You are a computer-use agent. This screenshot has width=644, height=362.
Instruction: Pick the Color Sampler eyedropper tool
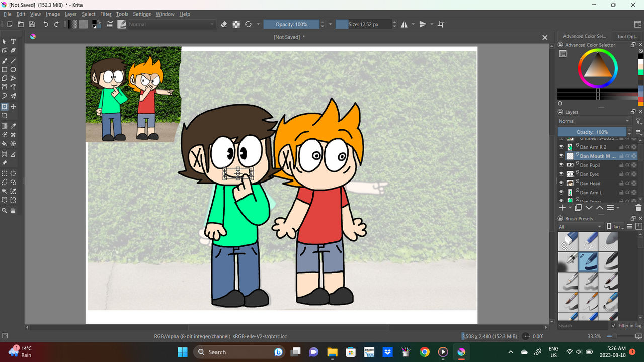click(x=13, y=126)
